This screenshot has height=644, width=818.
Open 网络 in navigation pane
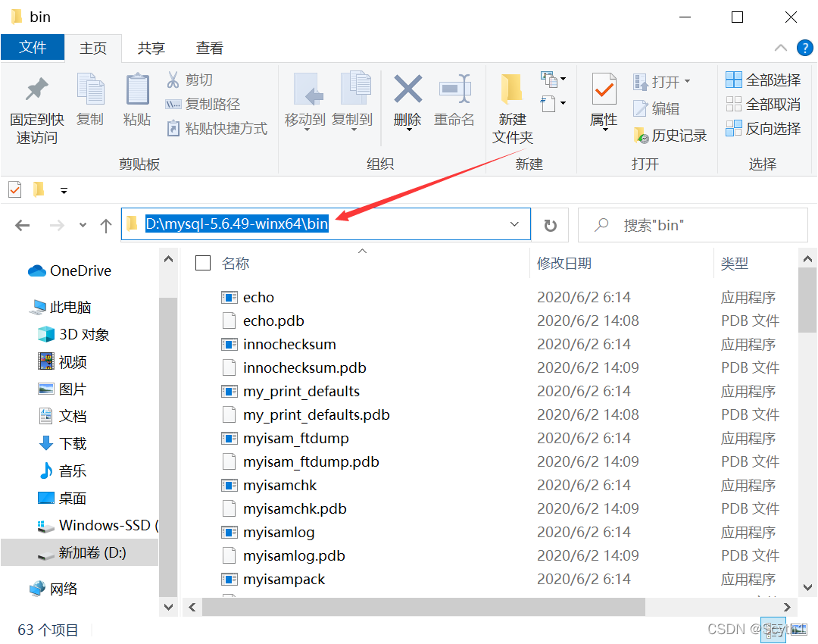(53, 589)
